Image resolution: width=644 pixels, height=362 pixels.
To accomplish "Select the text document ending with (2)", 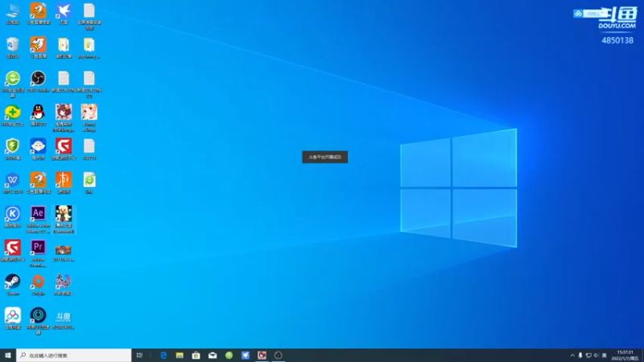I will [89, 84].
